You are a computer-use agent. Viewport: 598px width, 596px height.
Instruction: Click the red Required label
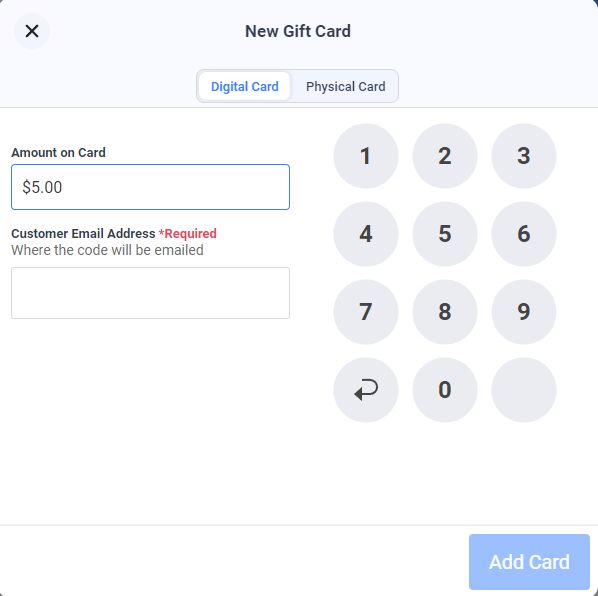tap(188, 233)
